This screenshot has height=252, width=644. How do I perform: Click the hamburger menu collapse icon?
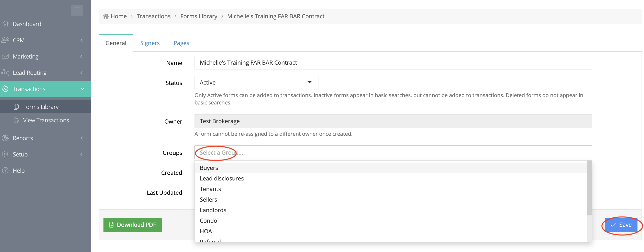click(x=77, y=10)
